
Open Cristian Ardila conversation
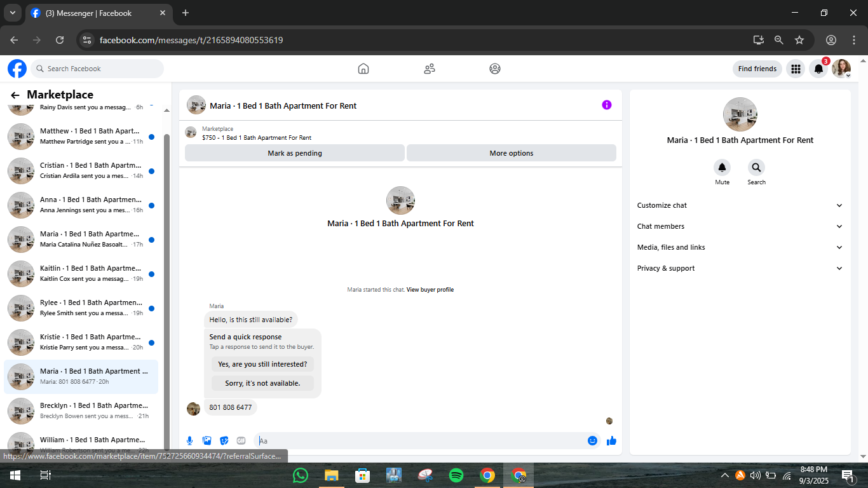pos(81,170)
